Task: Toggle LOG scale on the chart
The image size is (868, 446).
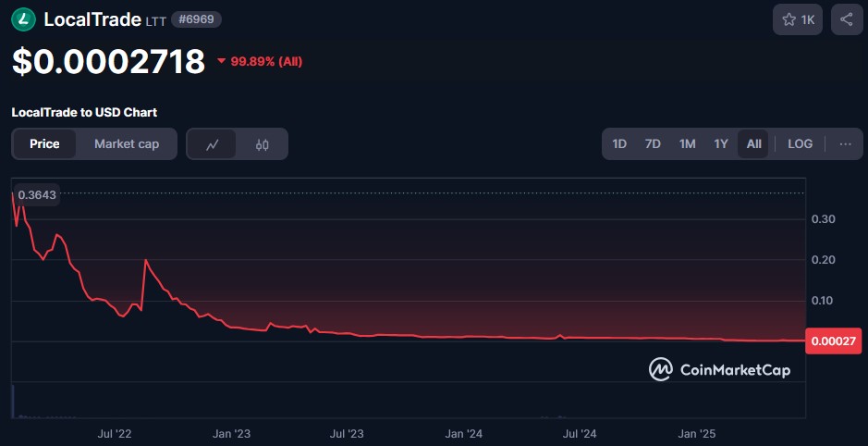Action: (800, 144)
